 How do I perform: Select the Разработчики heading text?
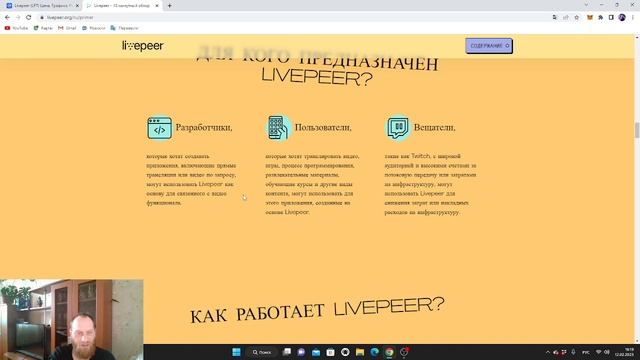204,127
